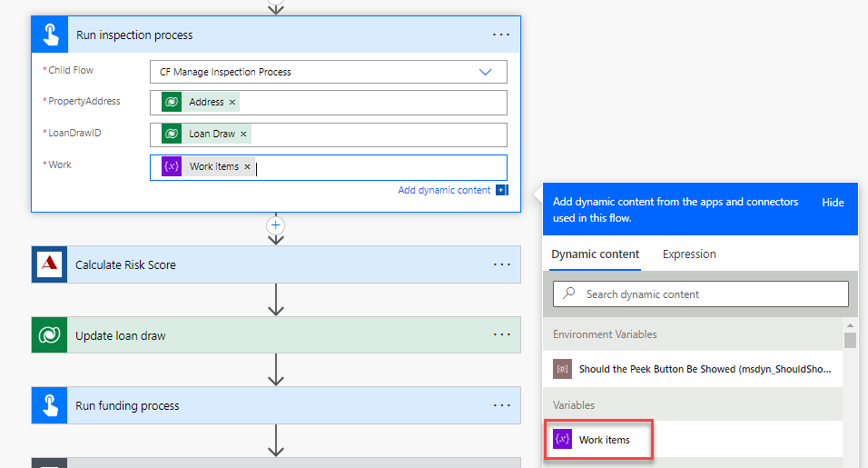The image size is (868, 468).
Task: Click the Run inspection process touch icon
Action: tap(49, 35)
